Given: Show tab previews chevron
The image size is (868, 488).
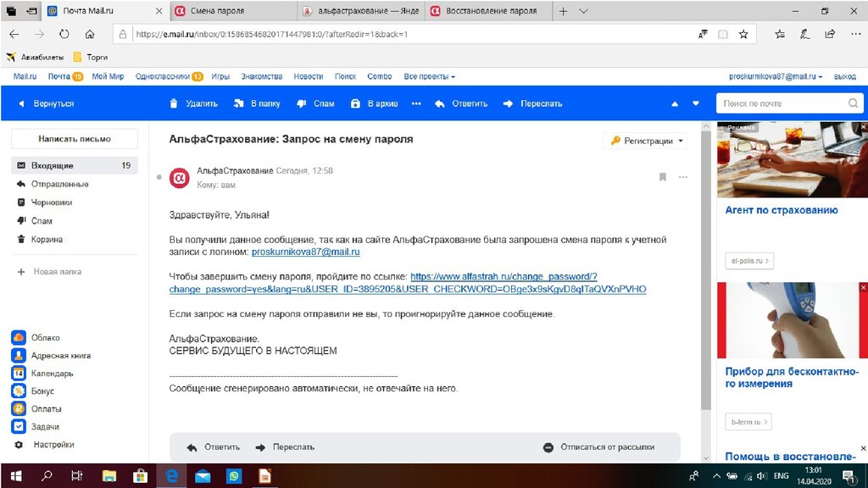Looking at the screenshot, I should click(x=583, y=11).
